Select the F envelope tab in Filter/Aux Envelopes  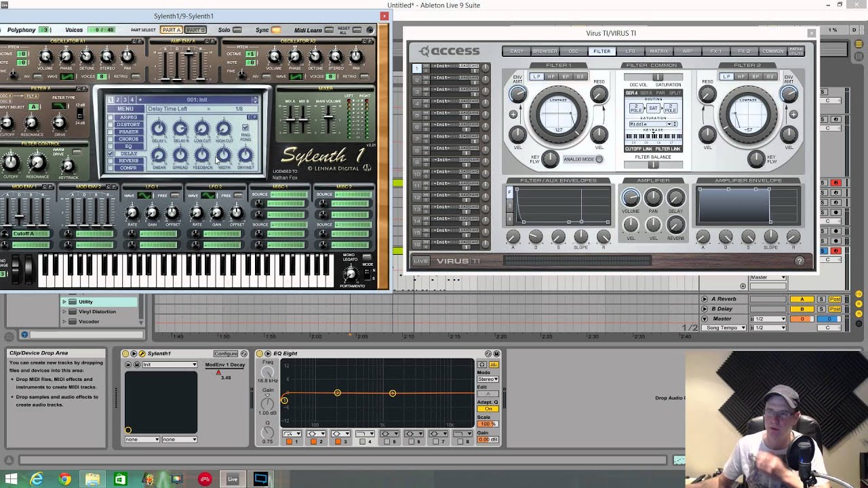point(510,192)
